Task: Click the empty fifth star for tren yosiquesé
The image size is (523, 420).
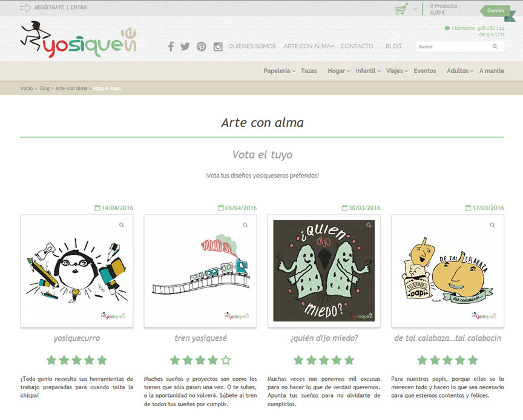Action: (224, 359)
